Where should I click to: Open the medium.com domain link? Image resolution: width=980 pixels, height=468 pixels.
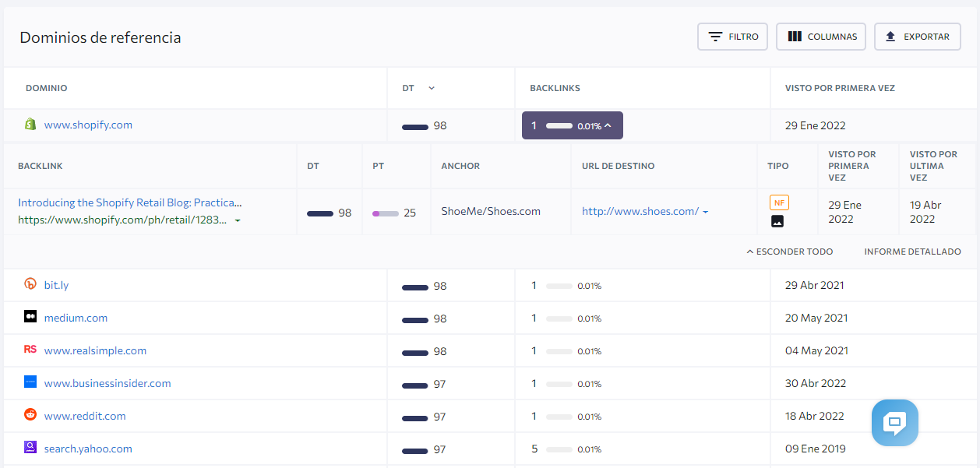pyautogui.click(x=76, y=318)
